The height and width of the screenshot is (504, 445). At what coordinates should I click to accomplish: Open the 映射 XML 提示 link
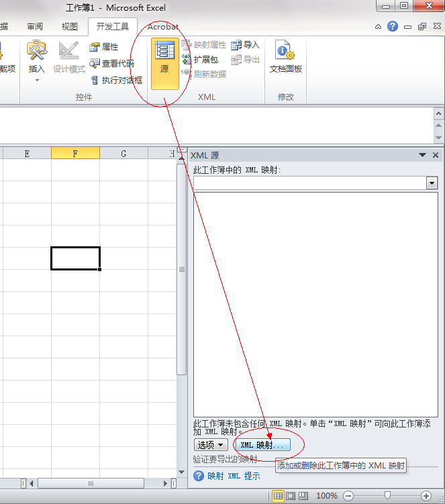tap(234, 476)
